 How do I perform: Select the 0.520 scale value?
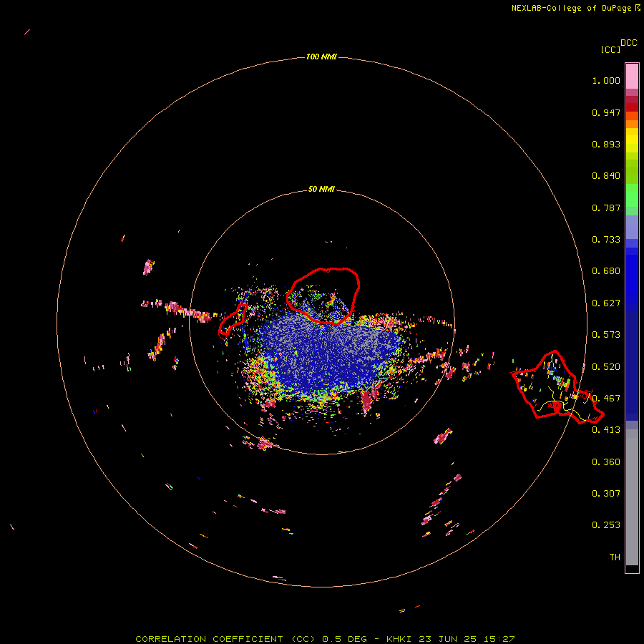(x=606, y=367)
